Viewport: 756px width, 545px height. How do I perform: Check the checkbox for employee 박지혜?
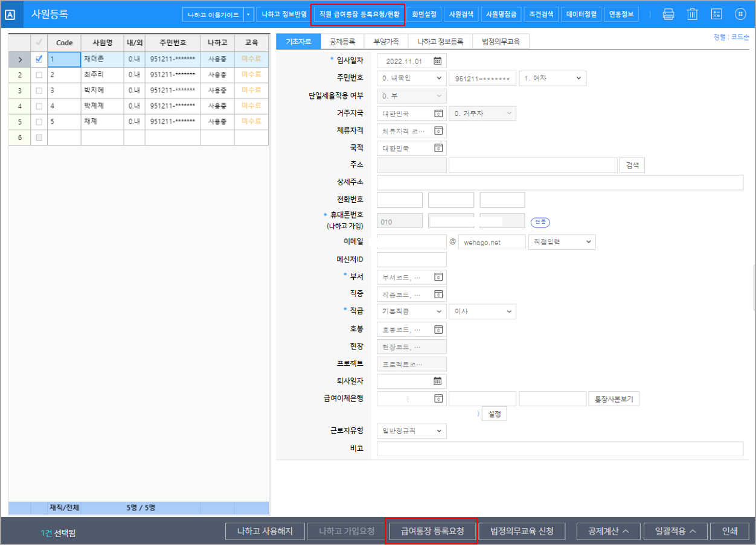click(x=39, y=91)
